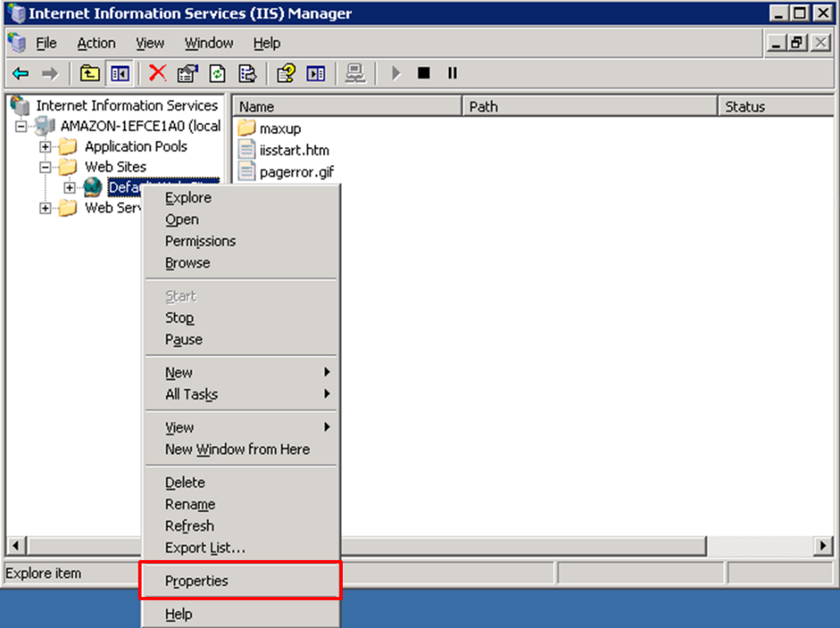Choose Help at bottom of context menu
Screen dimensions: 840x628
tap(241, 614)
